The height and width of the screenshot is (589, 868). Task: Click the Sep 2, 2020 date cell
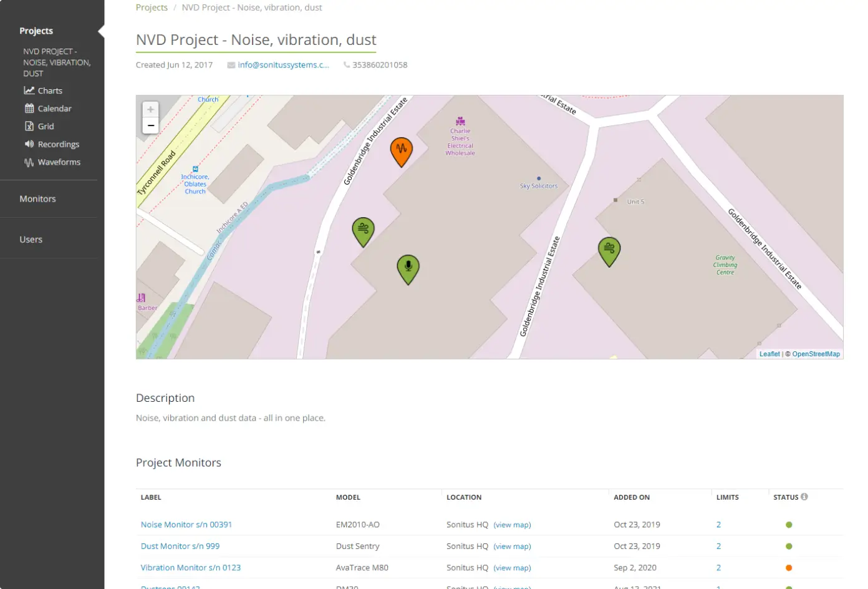635,568
